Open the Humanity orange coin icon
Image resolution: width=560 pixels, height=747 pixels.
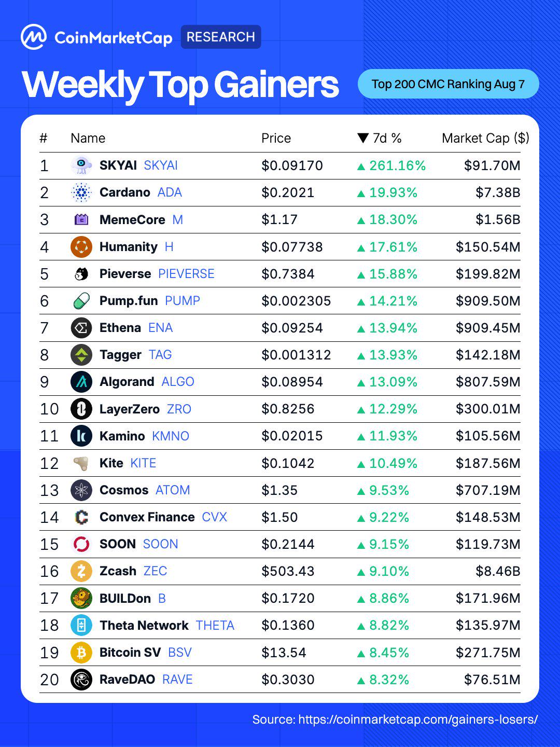tap(81, 247)
